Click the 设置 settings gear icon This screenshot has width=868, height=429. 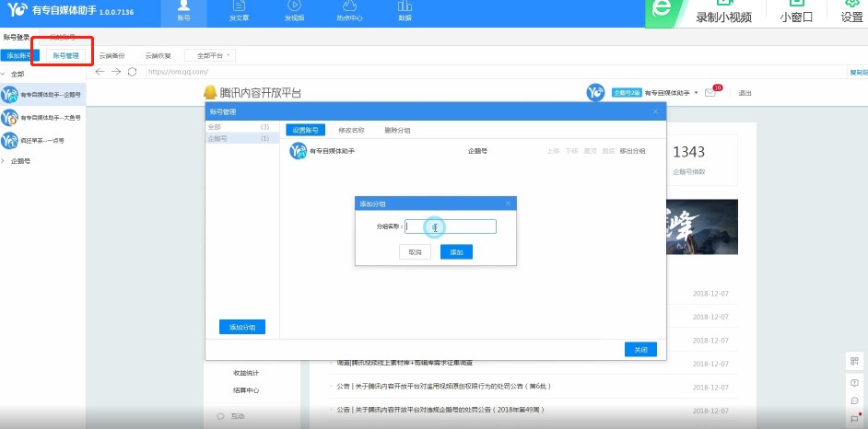point(851,12)
